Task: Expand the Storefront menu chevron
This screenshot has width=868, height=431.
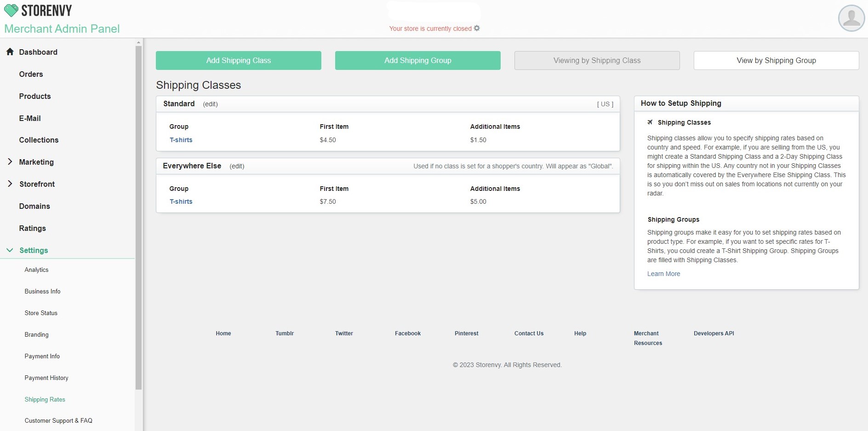Action: tap(10, 184)
